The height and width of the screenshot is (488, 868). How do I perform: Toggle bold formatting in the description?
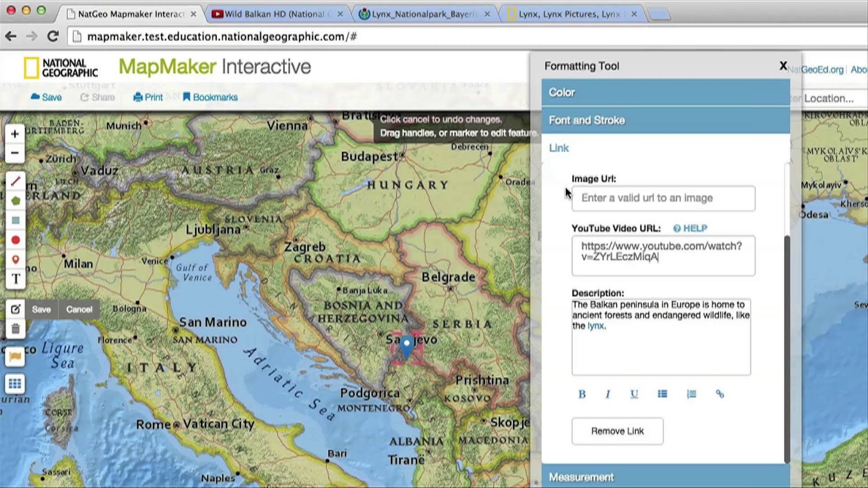point(582,394)
